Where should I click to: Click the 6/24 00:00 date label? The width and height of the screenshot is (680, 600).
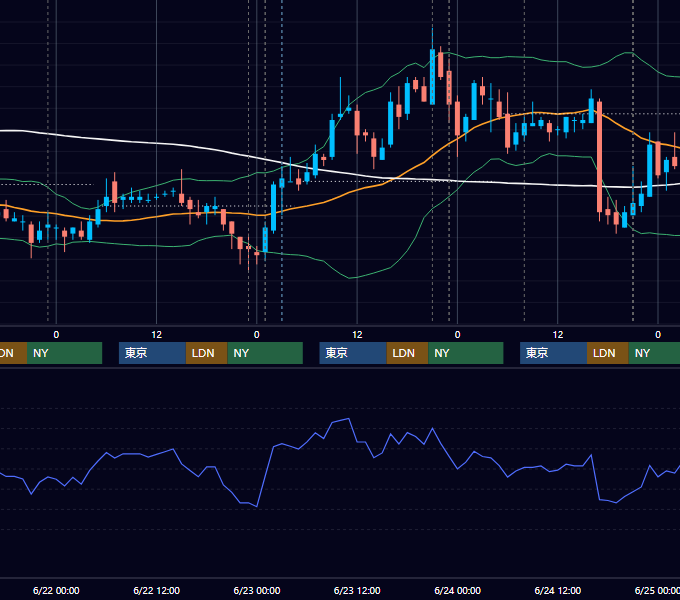point(457,590)
